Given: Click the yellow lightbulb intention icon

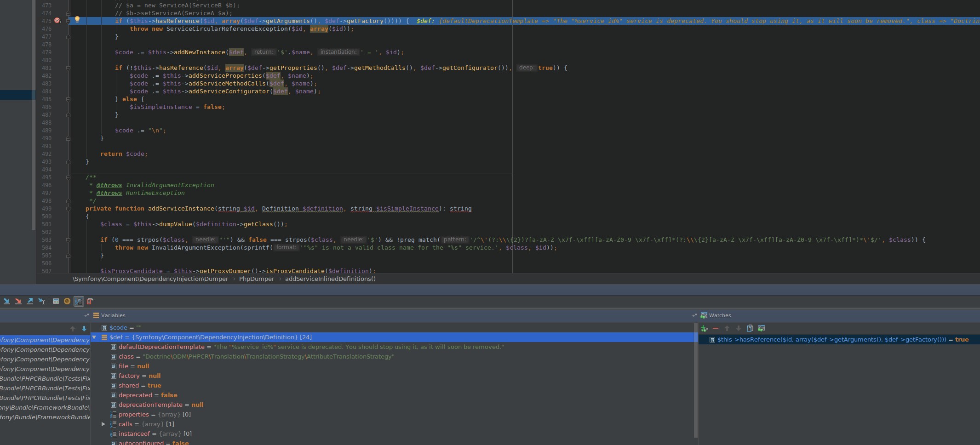Looking at the screenshot, I should click(77, 20).
